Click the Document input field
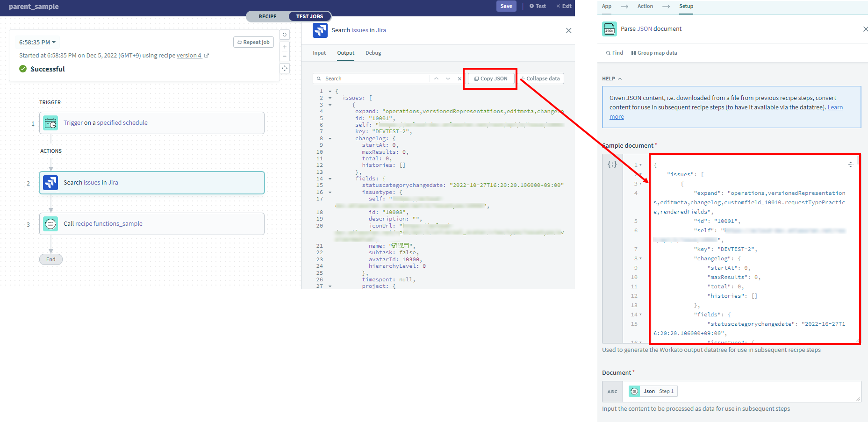The width and height of the screenshot is (868, 422). pos(742,391)
